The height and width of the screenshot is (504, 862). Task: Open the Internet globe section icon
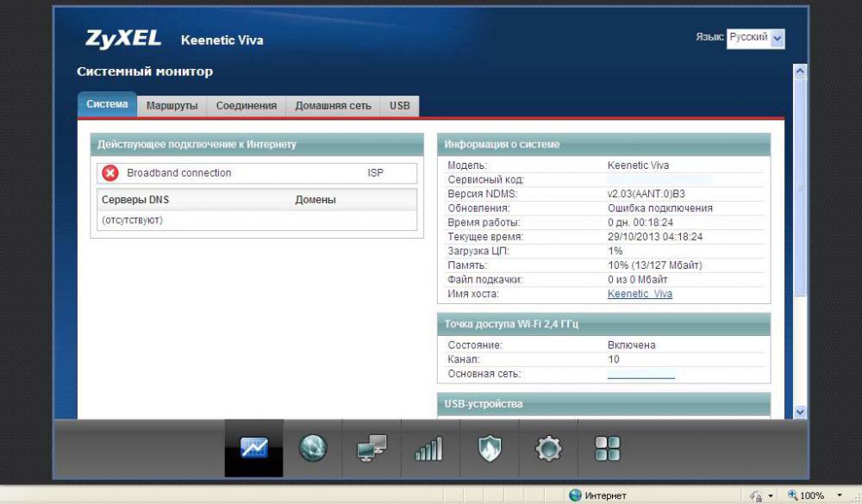point(313,448)
